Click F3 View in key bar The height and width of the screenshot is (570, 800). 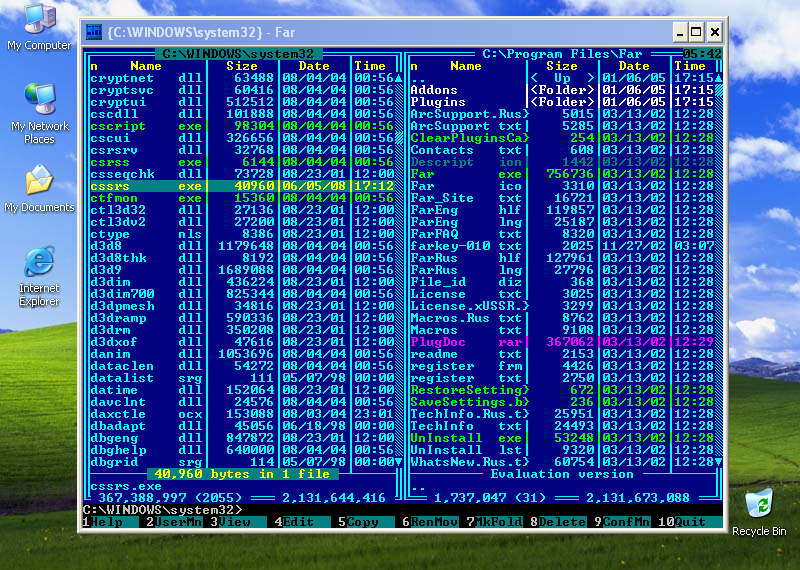[x=234, y=521]
